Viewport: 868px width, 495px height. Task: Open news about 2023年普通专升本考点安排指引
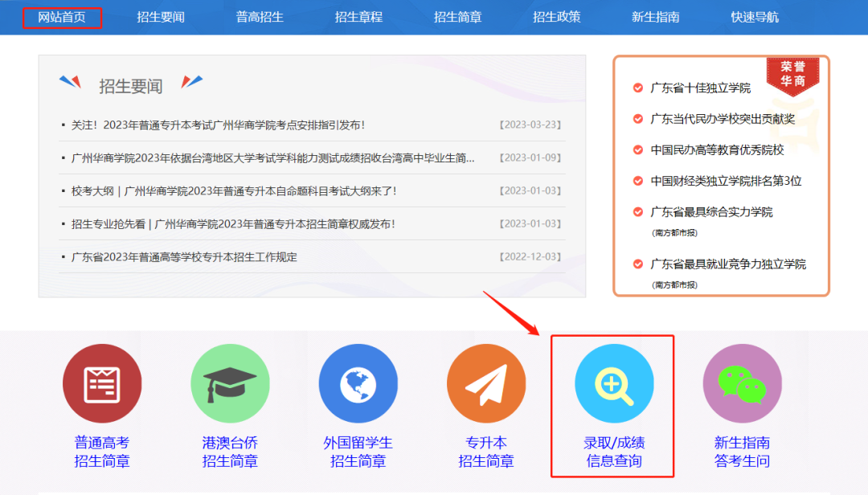point(218,125)
